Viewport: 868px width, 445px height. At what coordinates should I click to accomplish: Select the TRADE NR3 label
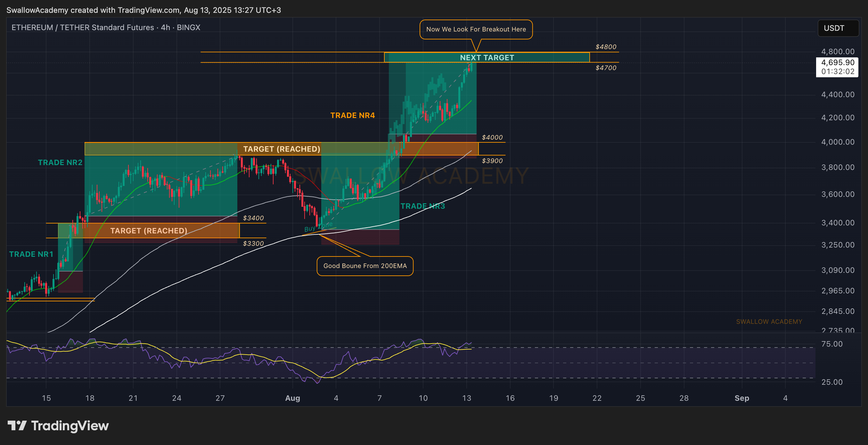[x=422, y=206]
